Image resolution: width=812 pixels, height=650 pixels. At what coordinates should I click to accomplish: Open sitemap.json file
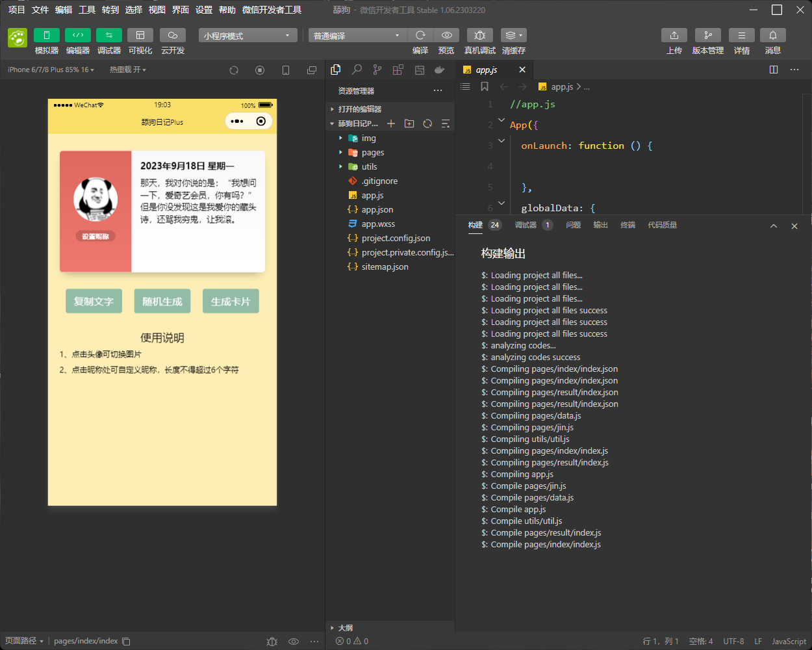point(390,267)
